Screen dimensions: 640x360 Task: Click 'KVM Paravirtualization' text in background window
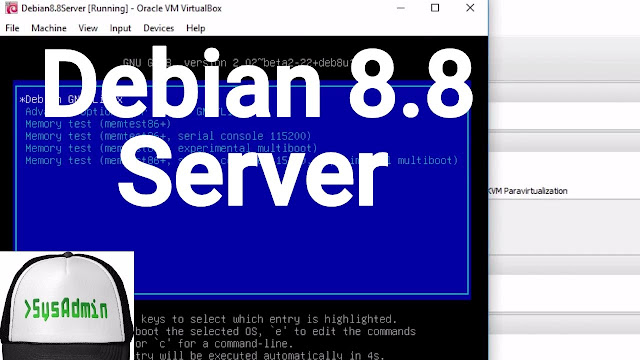point(528,191)
